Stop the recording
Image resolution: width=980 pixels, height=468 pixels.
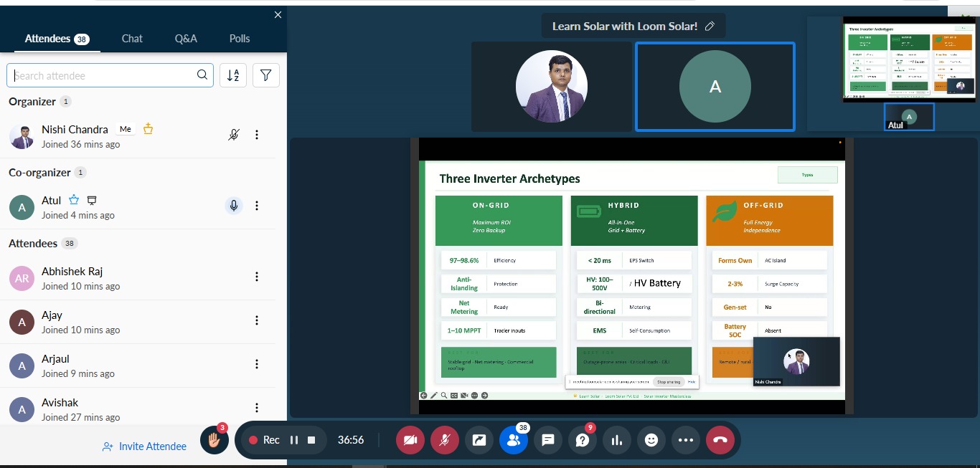[311, 440]
